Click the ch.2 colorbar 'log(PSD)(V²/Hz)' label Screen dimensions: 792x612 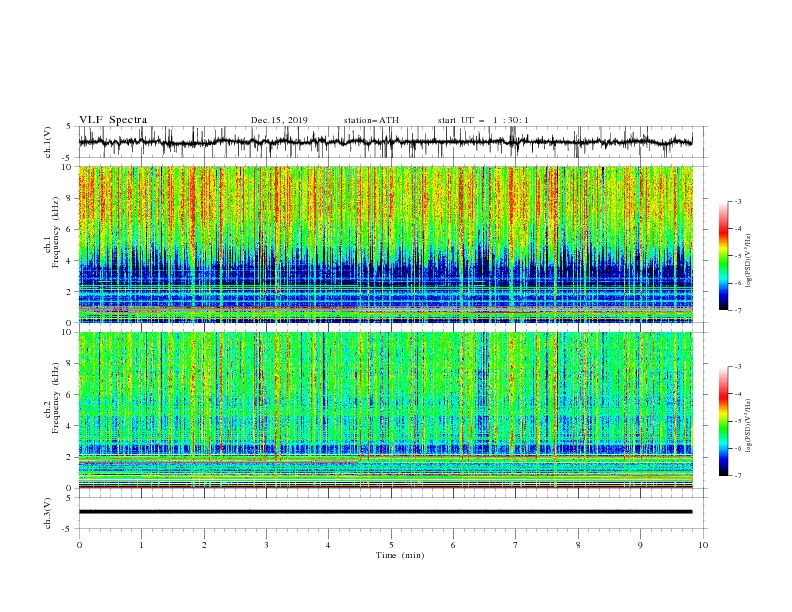pos(748,426)
